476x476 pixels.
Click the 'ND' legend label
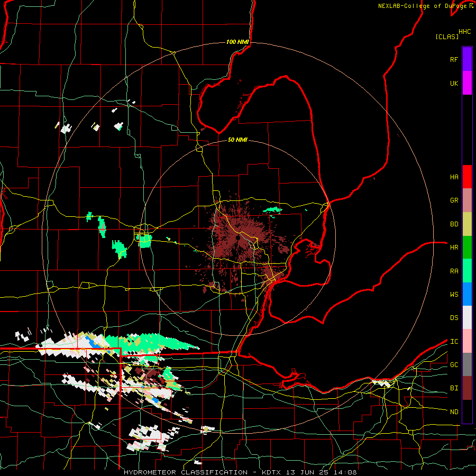pos(454,412)
